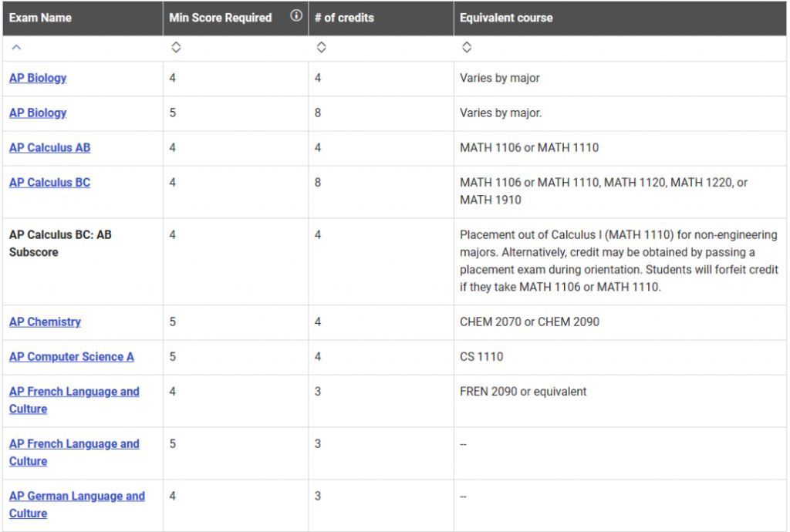Click the # of credits column header
This screenshot has width=790, height=532.
coord(344,18)
